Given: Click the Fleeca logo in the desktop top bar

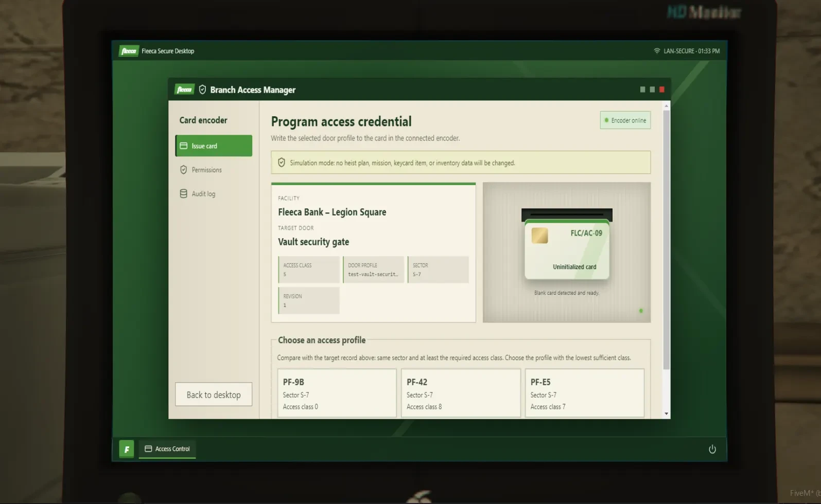Looking at the screenshot, I should pos(129,51).
